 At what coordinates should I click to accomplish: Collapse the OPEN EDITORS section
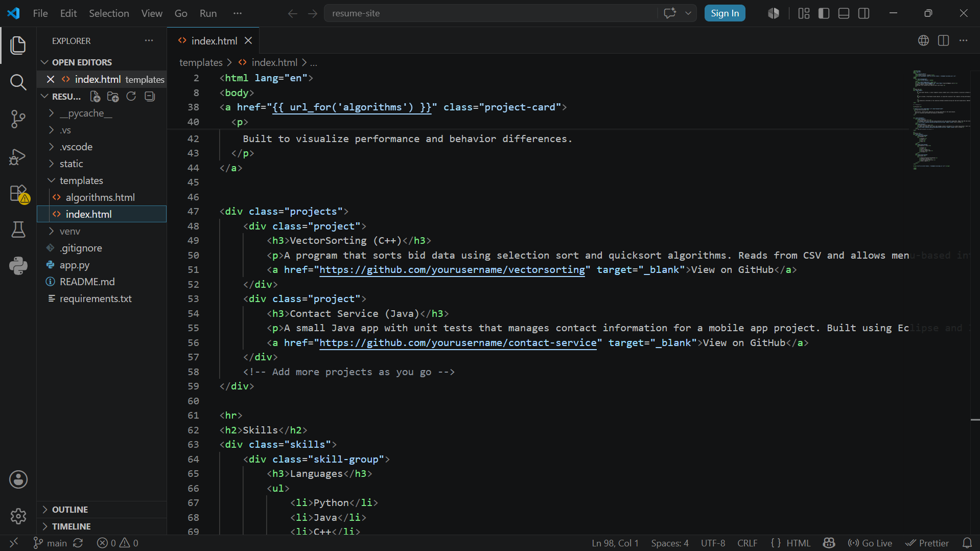102,62
